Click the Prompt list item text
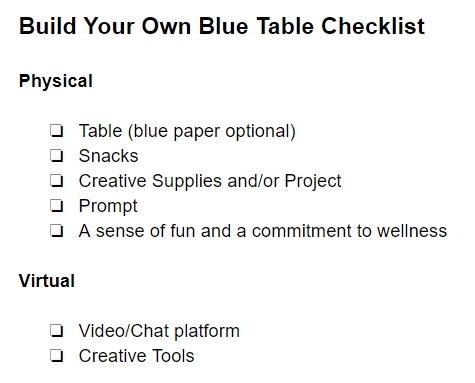The image size is (475, 383). click(108, 206)
